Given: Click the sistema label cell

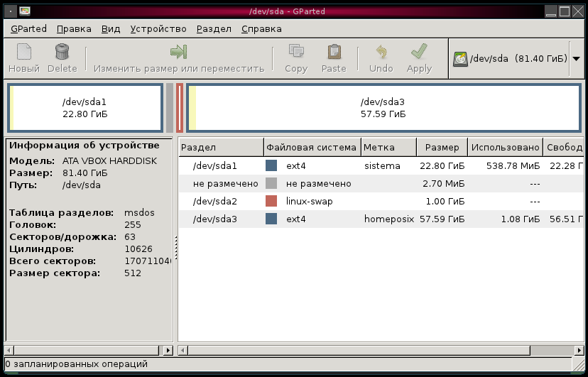Looking at the screenshot, I should (x=382, y=165).
